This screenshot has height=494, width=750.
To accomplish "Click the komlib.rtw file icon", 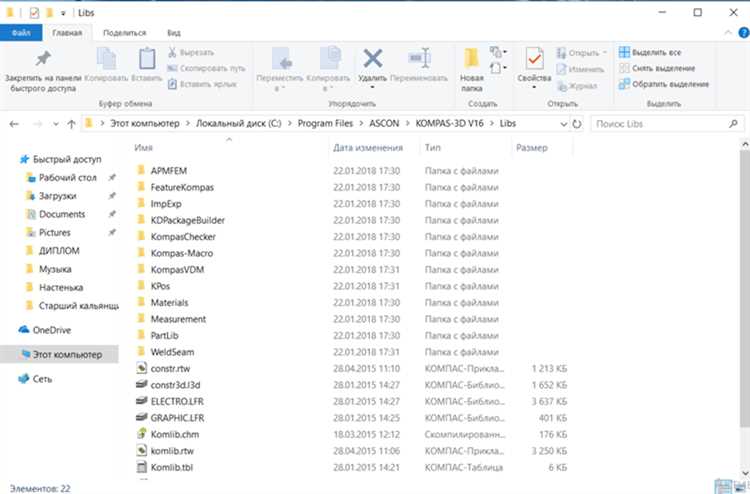I will [141, 450].
